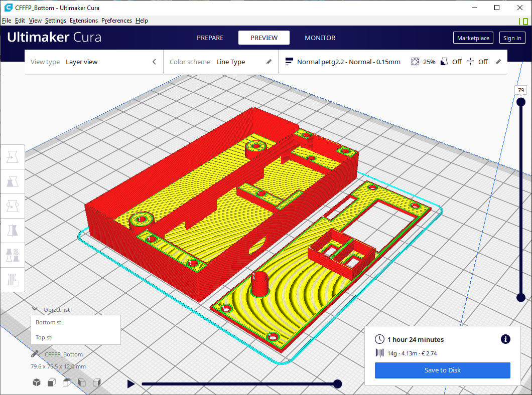Switch to the PREPARE stage tab
Image resolution: width=532 pixels, height=395 pixels.
click(x=210, y=38)
